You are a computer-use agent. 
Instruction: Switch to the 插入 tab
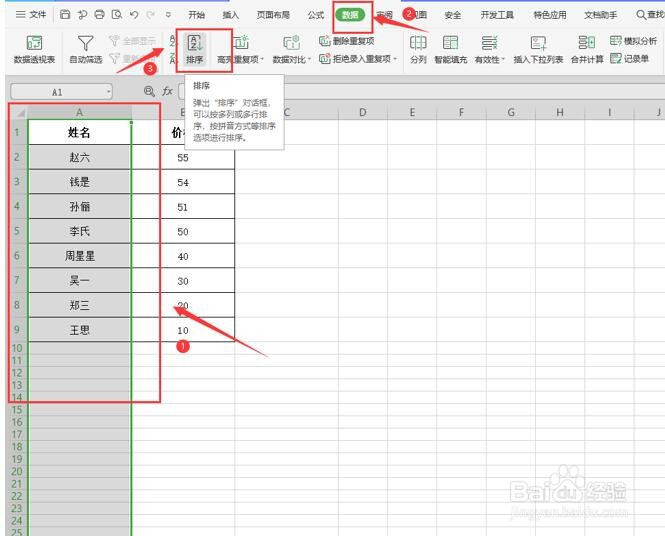[230, 15]
